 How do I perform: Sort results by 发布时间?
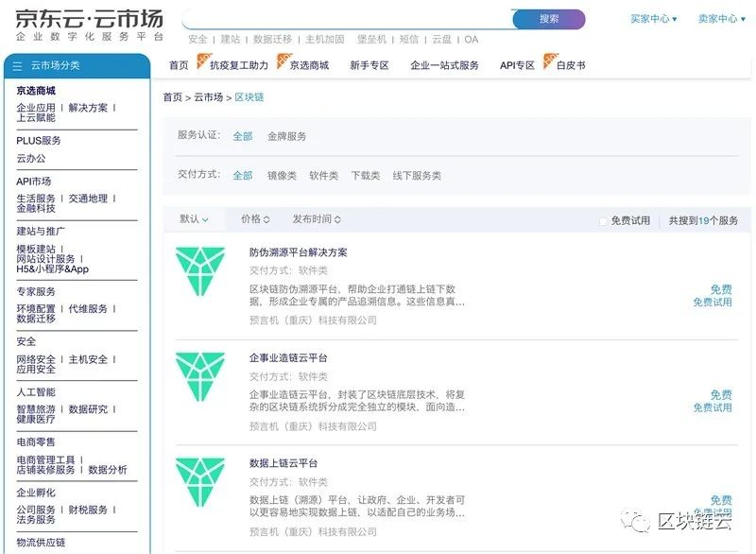click(x=317, y=219)
